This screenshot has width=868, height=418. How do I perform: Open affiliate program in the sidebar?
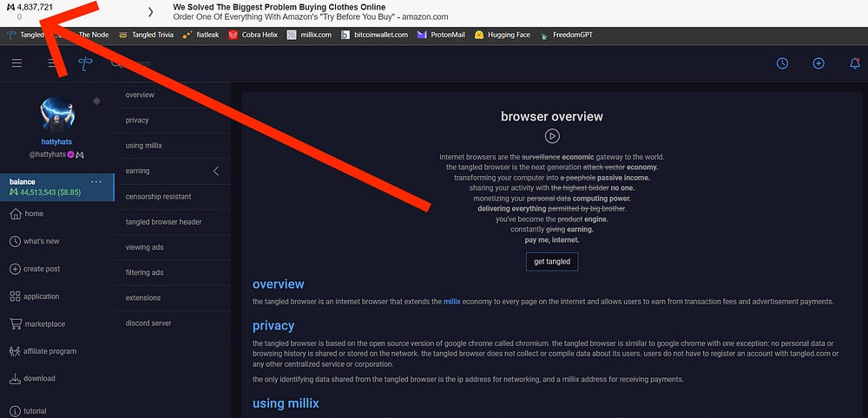pyautogui.click(x=49, y=351)
